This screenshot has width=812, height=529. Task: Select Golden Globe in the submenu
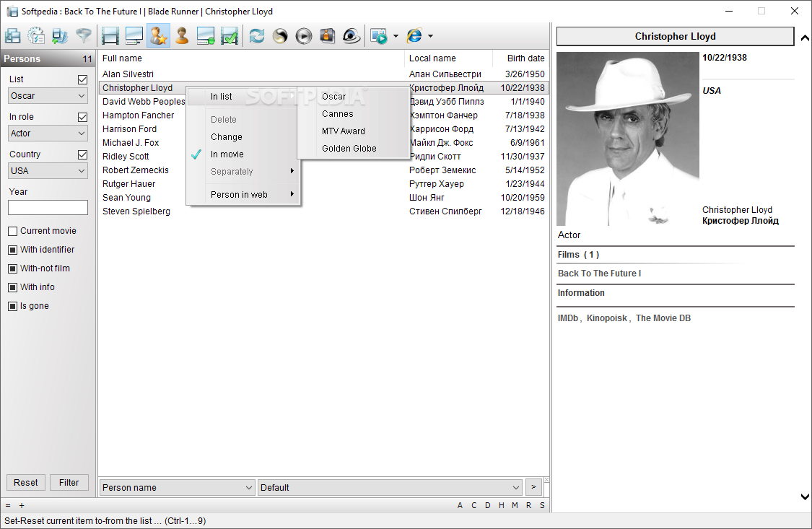pos(354,149)
